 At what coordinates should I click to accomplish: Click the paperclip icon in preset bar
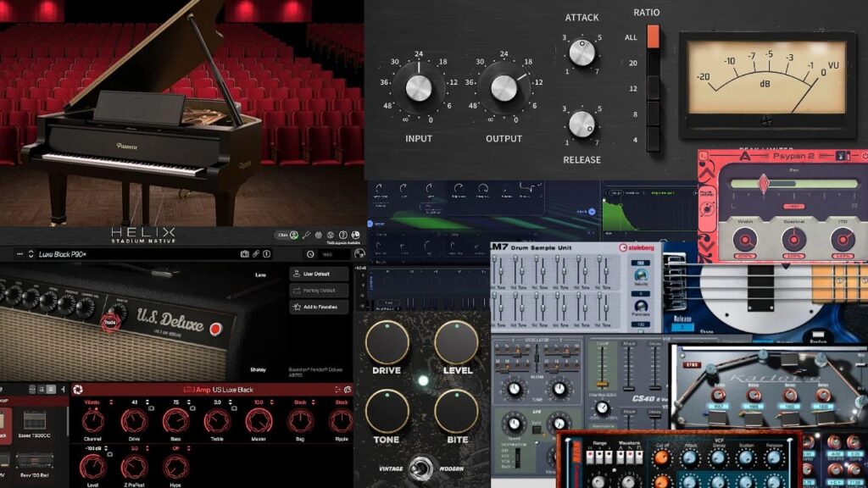256,254
